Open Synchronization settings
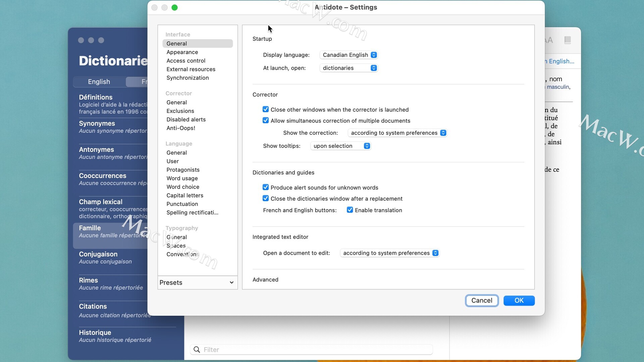644x362 pixels. click(x=187, y=78)
